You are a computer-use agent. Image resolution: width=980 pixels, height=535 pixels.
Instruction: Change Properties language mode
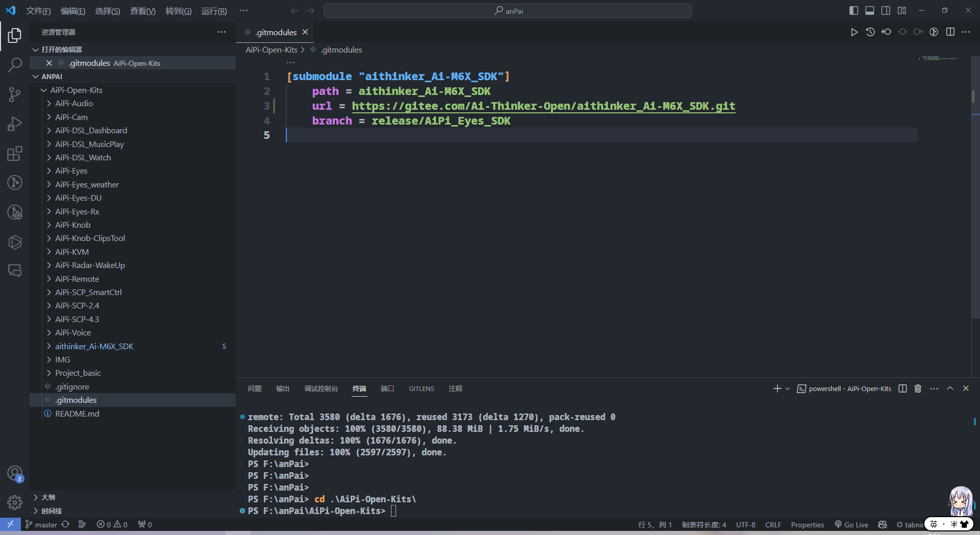[807, 524]
